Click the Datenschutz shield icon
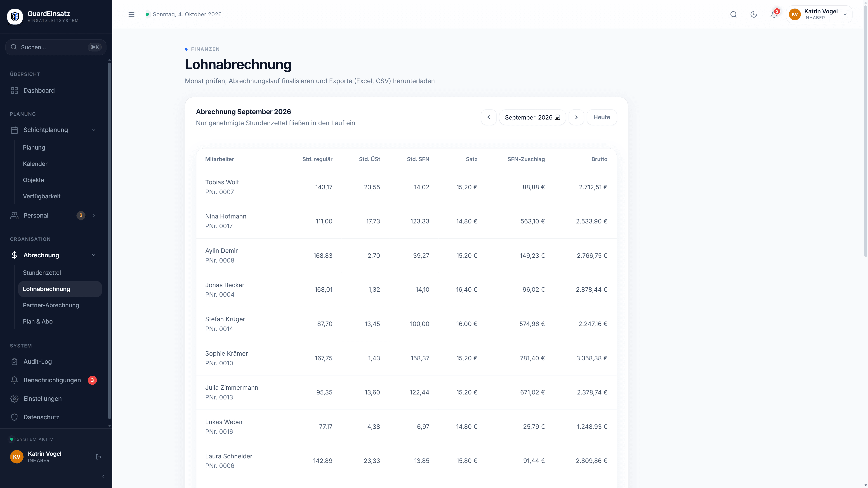868x488 pixels. click(x=14, y=417)
